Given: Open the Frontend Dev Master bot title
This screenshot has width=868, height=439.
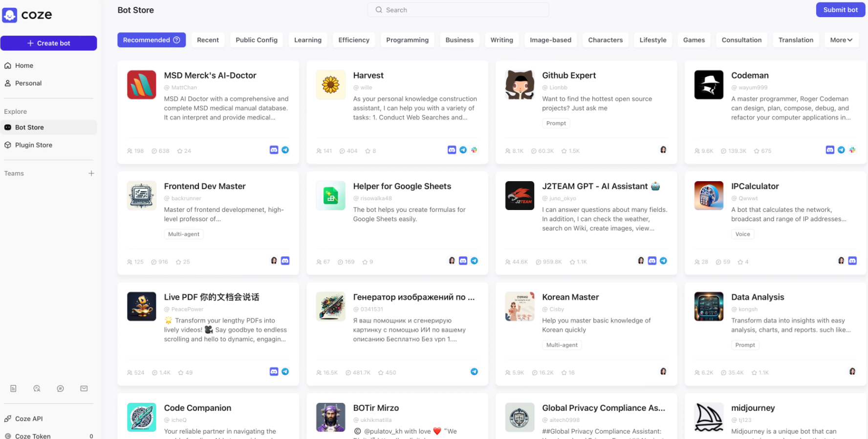Looking at the screenshot, I should click(205, 186).
